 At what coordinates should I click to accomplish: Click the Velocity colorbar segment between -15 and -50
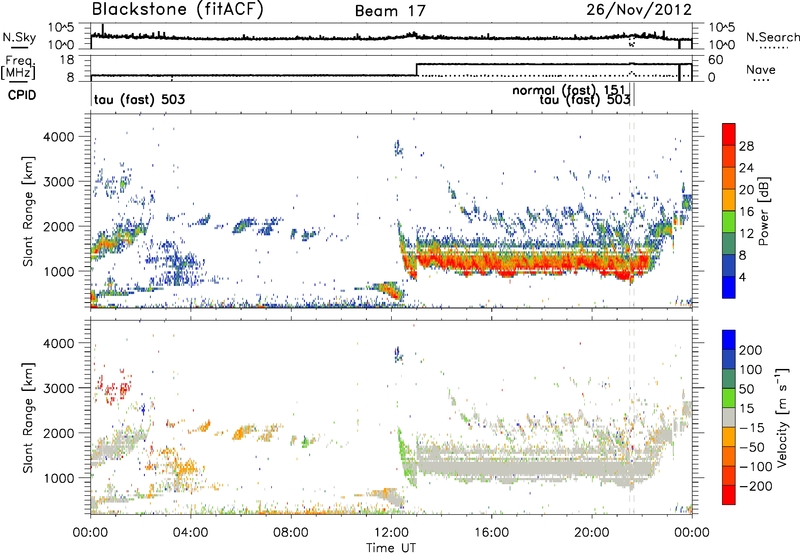click(x=729, y=437)
